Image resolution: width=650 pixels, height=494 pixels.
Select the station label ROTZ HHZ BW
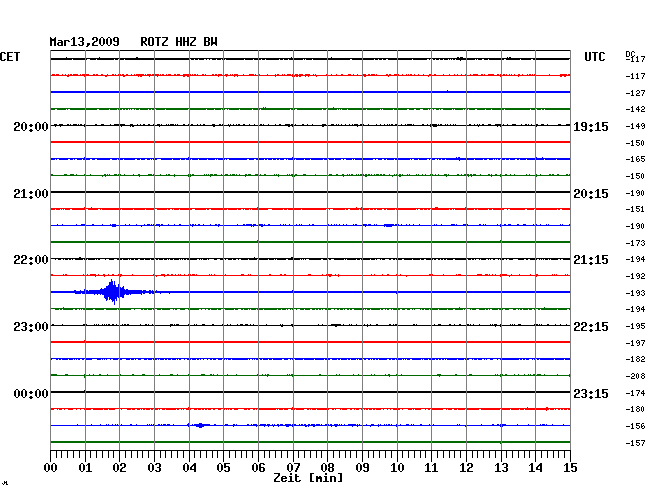179,42
